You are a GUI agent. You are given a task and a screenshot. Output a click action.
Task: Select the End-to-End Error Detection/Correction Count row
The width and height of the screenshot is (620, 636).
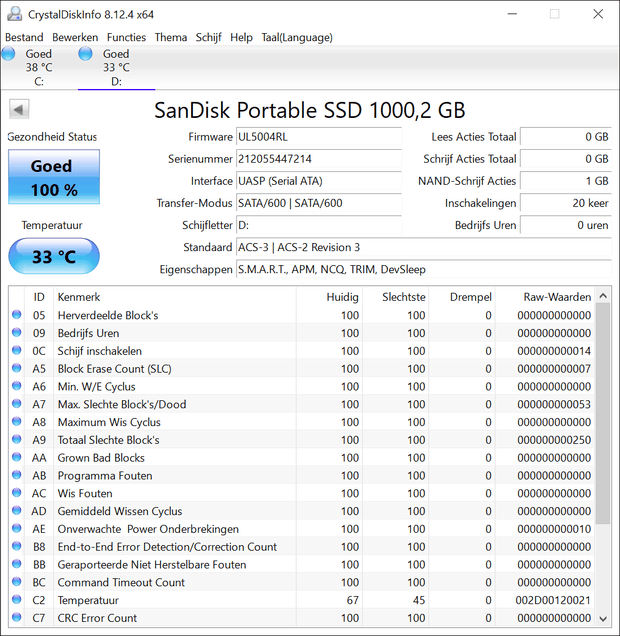point(301,547)
